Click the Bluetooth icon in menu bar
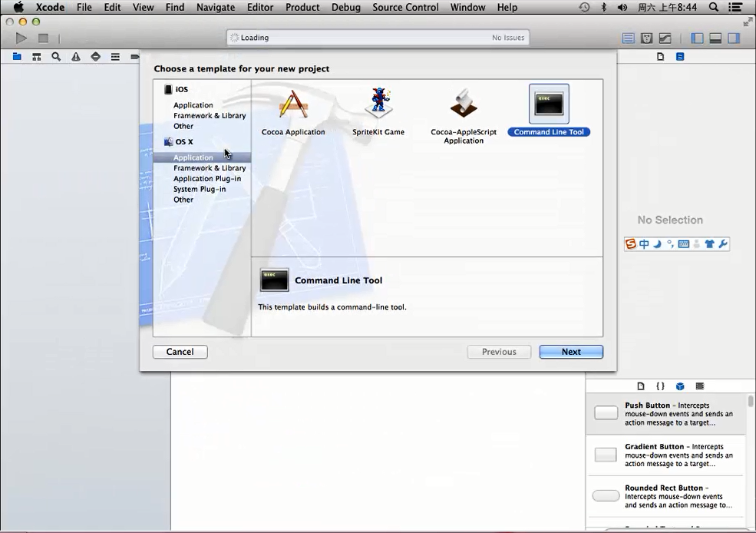 [x=603, y=7]
